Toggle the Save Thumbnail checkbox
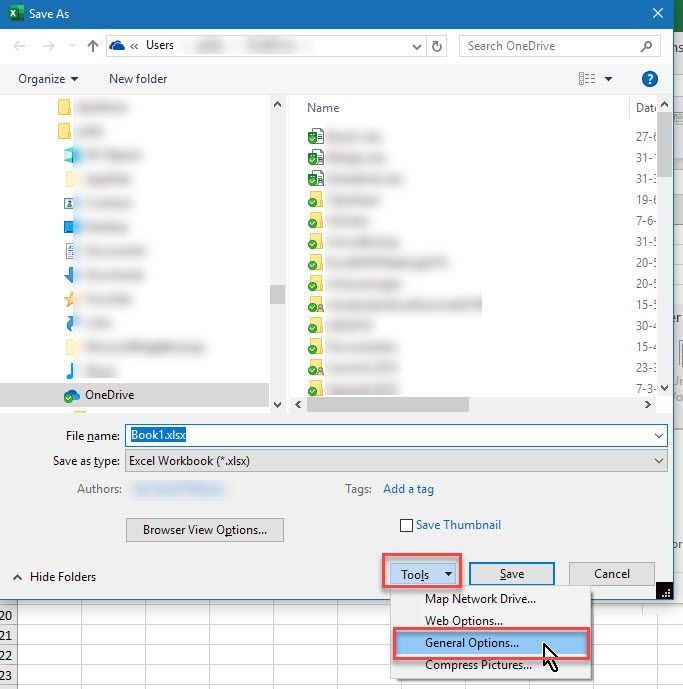683x689 pixels. (x=406, y=525)
